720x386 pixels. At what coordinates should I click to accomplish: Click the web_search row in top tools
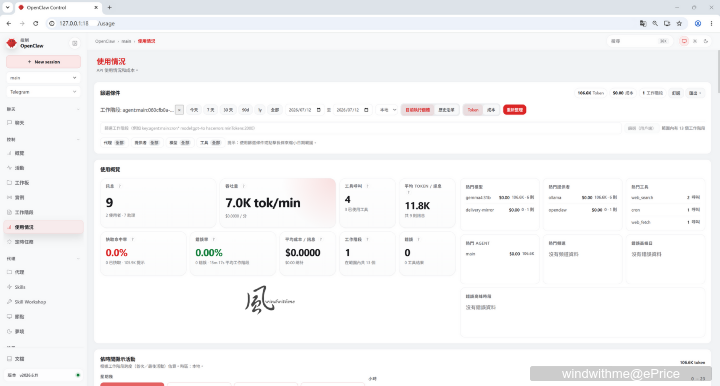coord(665,197)
